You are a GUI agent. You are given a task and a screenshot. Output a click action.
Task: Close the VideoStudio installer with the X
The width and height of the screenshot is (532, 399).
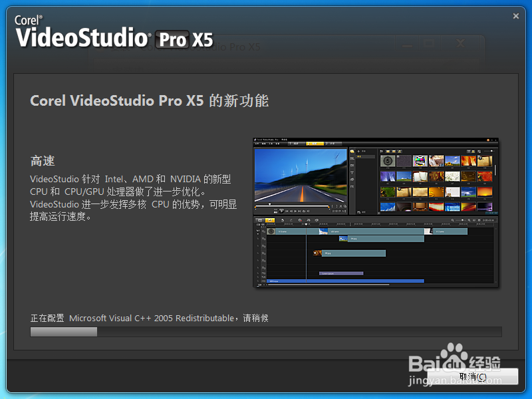(516, 16)
